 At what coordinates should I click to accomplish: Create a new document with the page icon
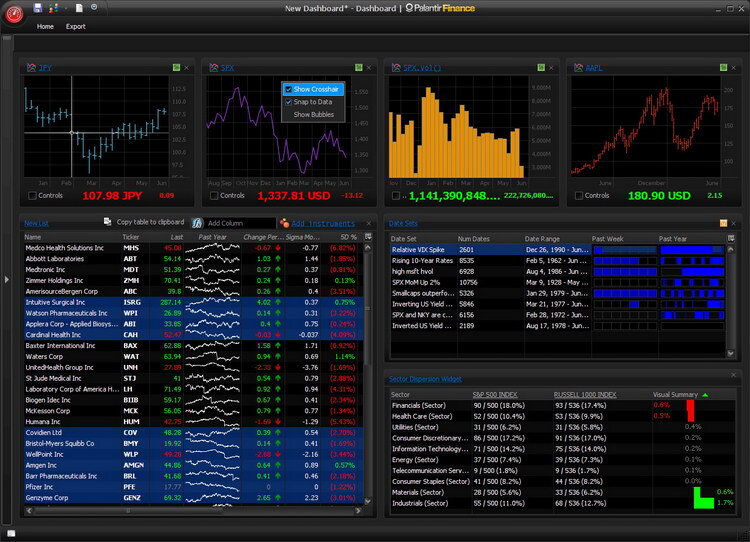(79, 8)
